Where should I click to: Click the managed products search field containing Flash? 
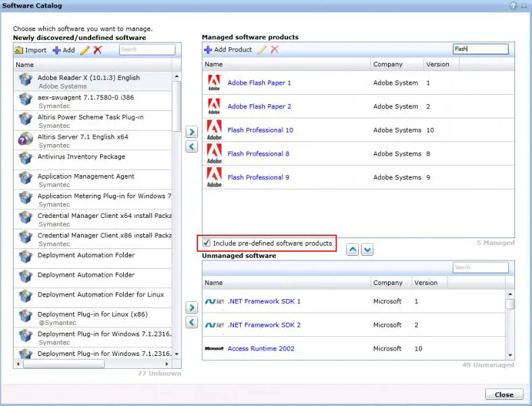coord(481,49)
